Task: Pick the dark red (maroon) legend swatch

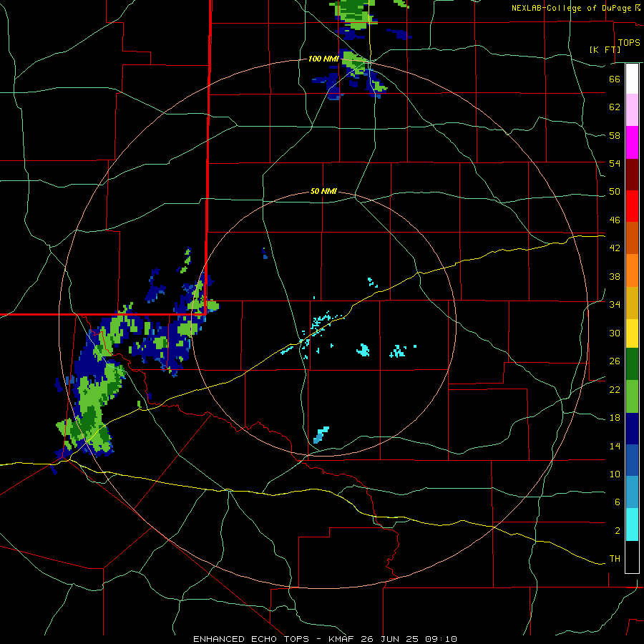Action: tap(632, 175)
